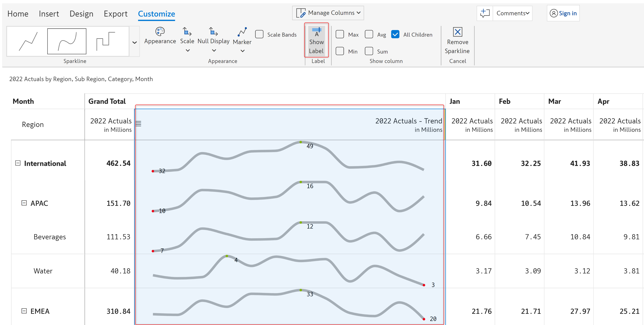
Task: Open the Export tab
Action: point(115,14)
